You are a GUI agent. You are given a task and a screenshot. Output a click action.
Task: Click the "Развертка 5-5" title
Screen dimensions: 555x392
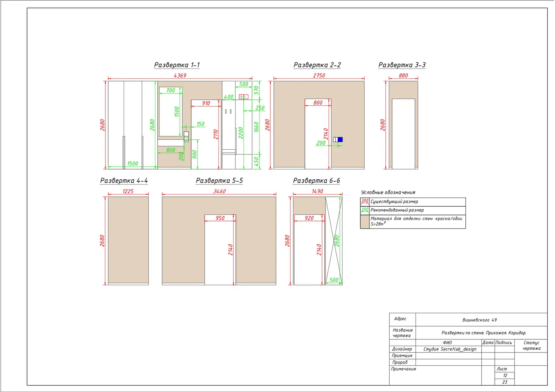(x=219, y=181)
